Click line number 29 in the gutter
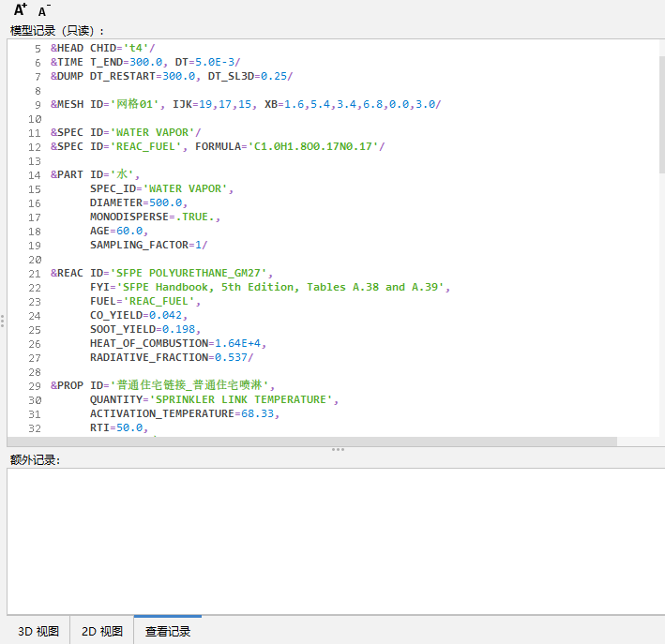 point(35,385)
